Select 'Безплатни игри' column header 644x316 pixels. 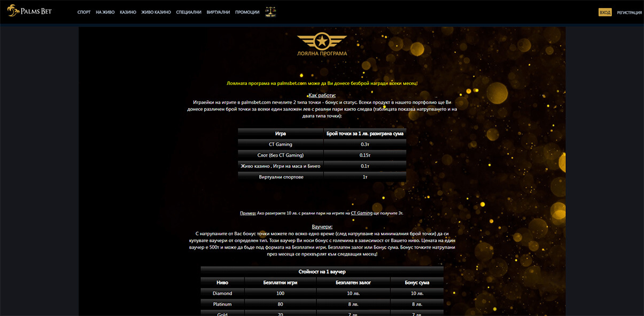tap(281, 282)
